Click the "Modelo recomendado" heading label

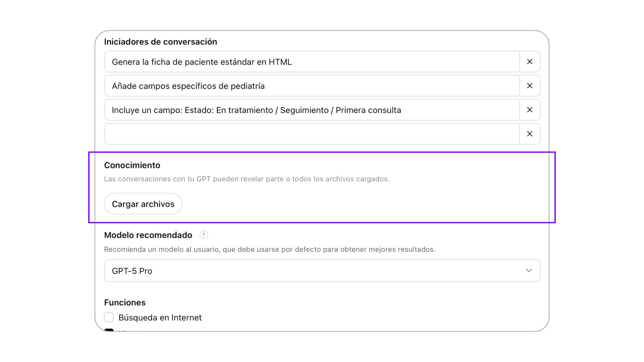(x=148, y=235)
